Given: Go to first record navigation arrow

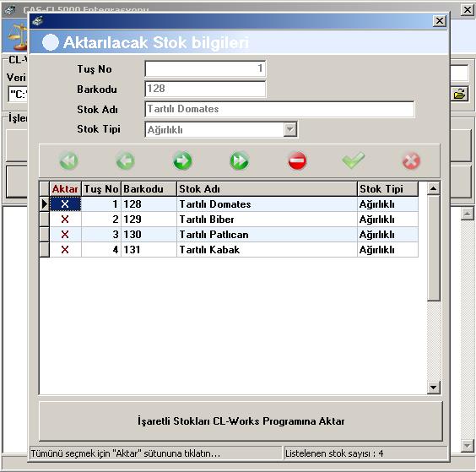Looking at the screenshot, I should [x=69, y=160].
